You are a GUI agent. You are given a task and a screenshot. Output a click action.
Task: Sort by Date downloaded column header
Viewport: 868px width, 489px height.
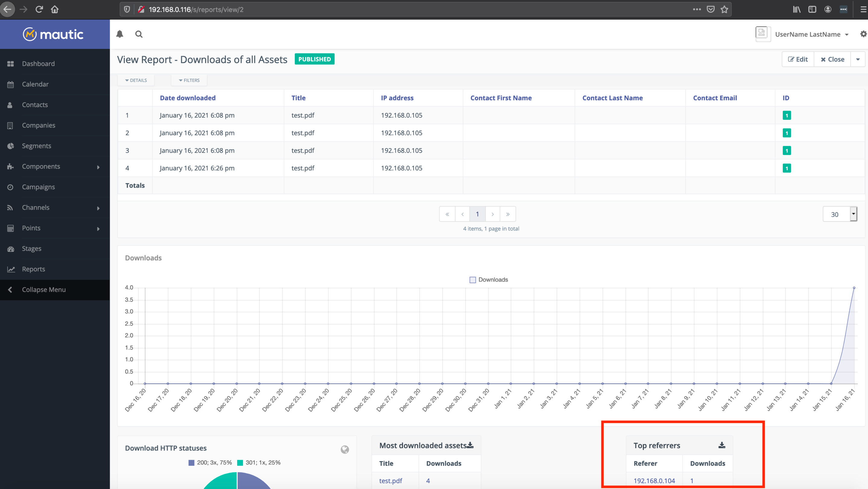click(188, 98)
